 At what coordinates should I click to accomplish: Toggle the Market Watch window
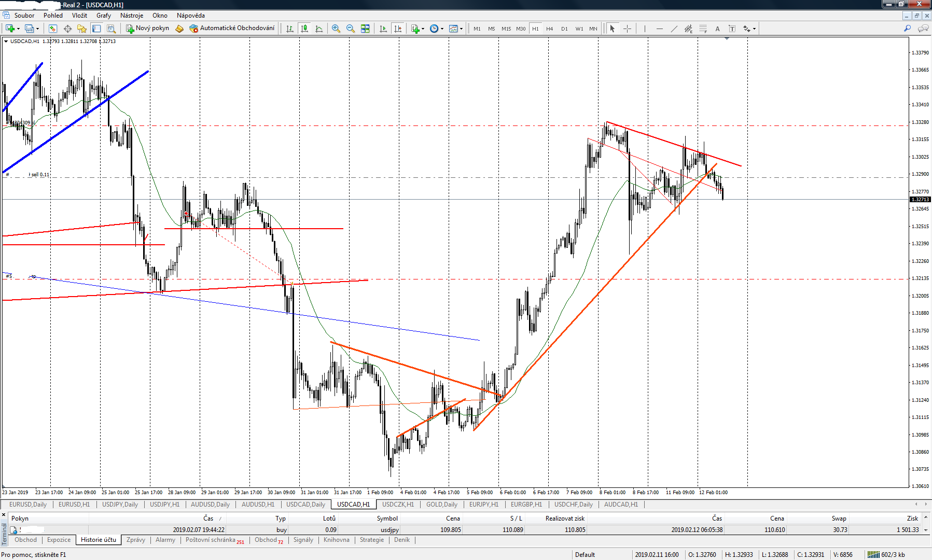[52, 29]
